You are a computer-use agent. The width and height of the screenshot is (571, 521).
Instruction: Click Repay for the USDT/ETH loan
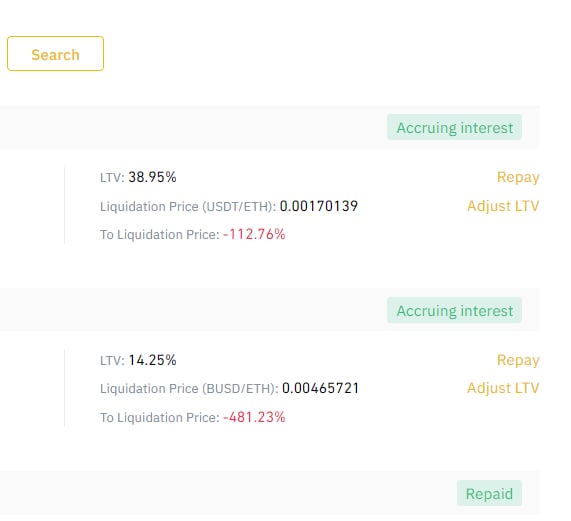pos(518,177)
